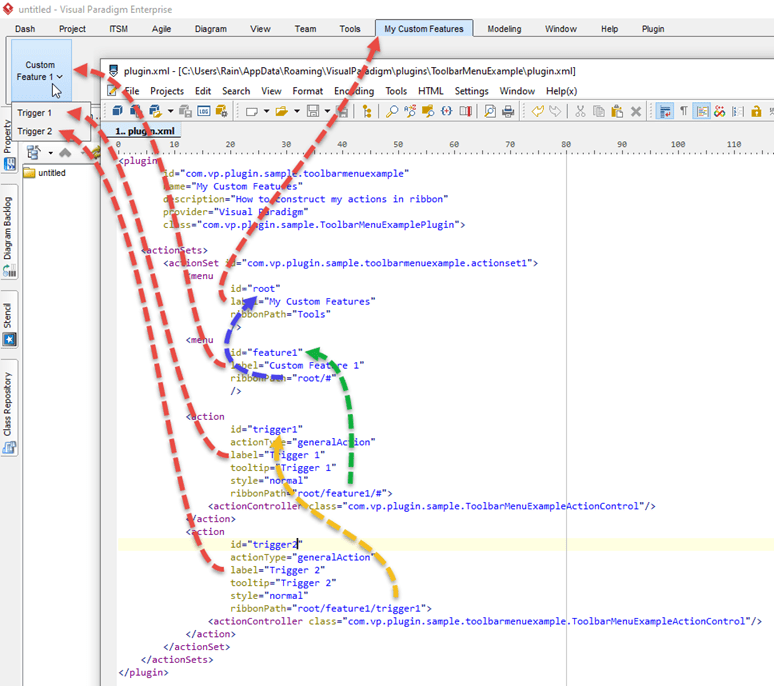Viewport: 774px width, 686px height.
Task: Toggle the line numbers ruler button
Action: tap(738, 111)
